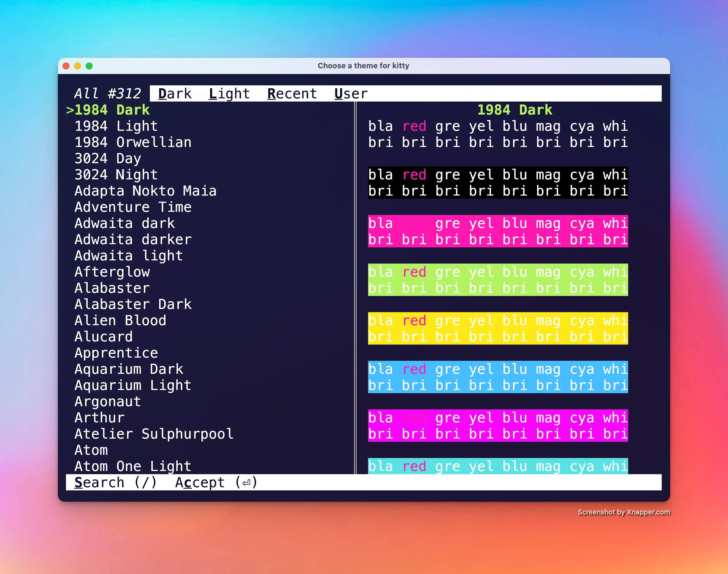Select the Alabaster theme row
Viewport: 728px width, 574px height.
coord(210,288)
